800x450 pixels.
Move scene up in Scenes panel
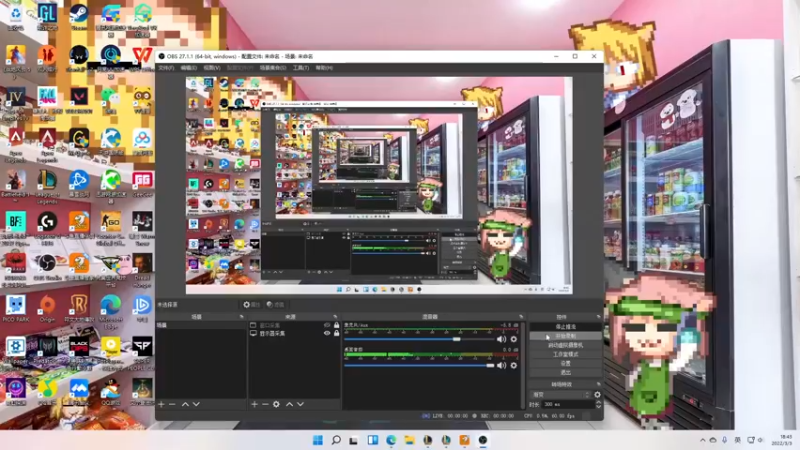pos(185,404)
